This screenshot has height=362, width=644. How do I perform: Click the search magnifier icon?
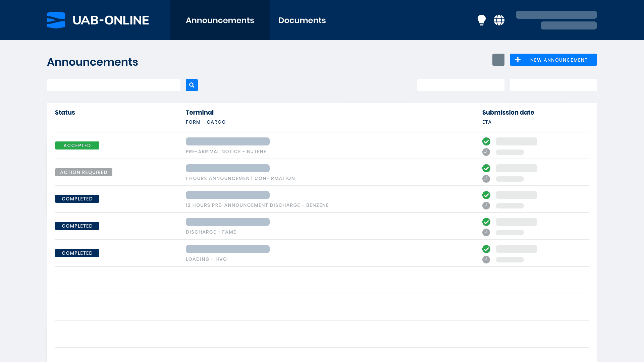point(192,85)
